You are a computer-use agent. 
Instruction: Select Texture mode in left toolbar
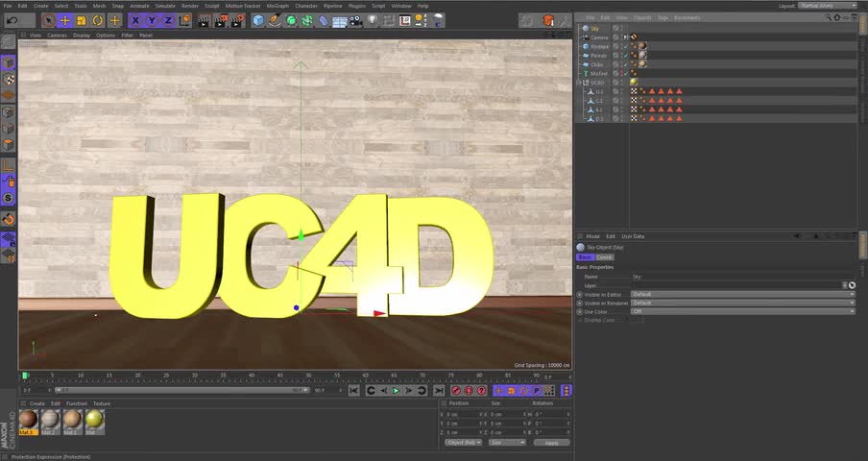point(9,79)
